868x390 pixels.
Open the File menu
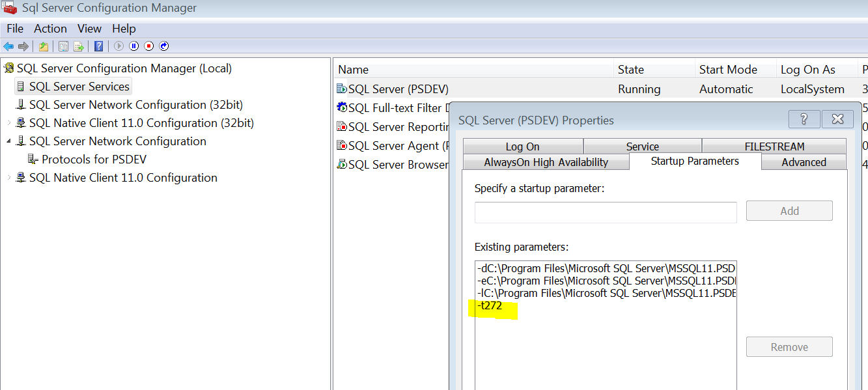[15, 29]
